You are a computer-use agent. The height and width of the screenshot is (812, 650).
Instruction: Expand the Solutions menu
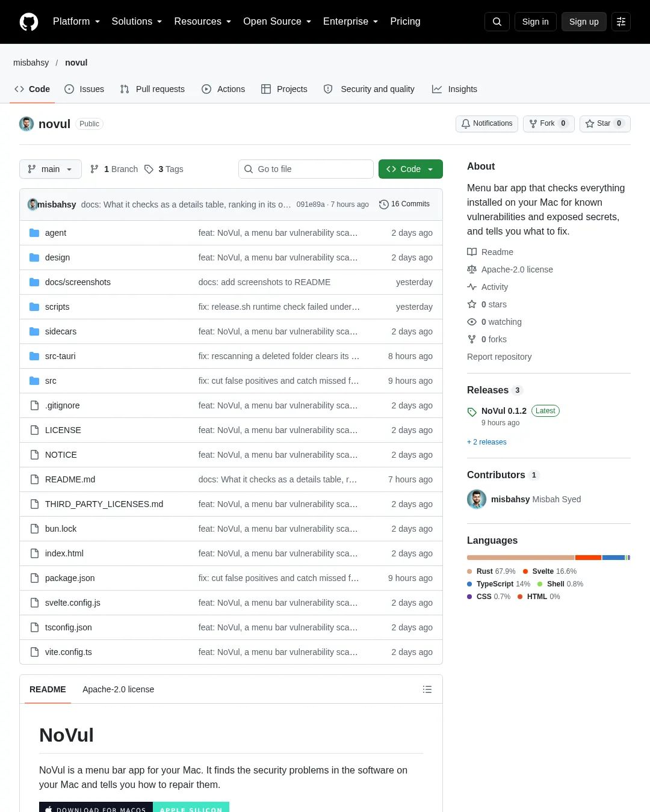click(137, 22)
